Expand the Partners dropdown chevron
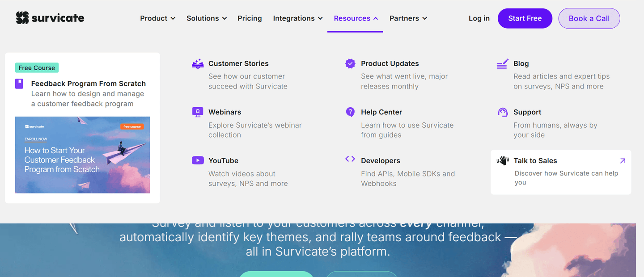The width and height of the screenshot is (644, 277). click(424, 18)
